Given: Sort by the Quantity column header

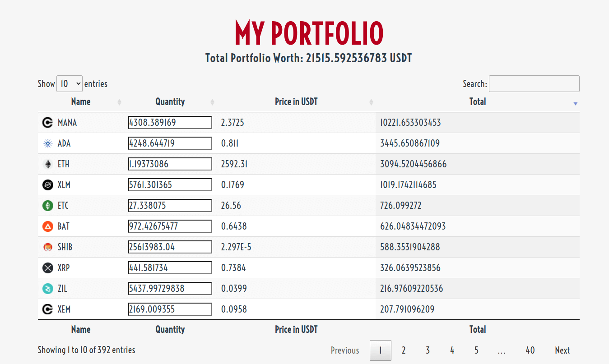Looking at the screenshot, I should click(x=170, y=102).
